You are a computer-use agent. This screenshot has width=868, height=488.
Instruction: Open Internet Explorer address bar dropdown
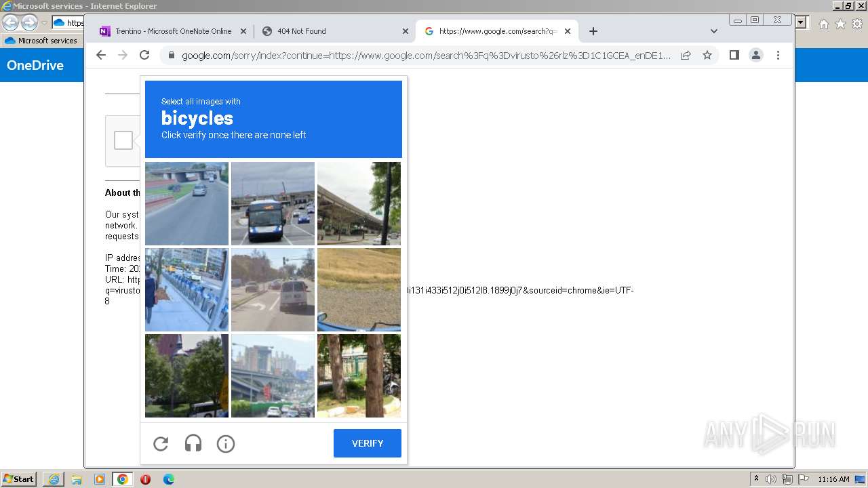click(x=802, y=23)
